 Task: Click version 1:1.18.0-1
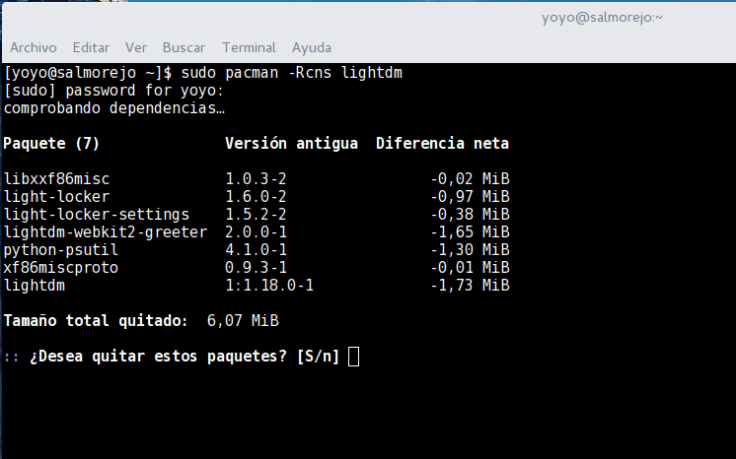[269, 286]
